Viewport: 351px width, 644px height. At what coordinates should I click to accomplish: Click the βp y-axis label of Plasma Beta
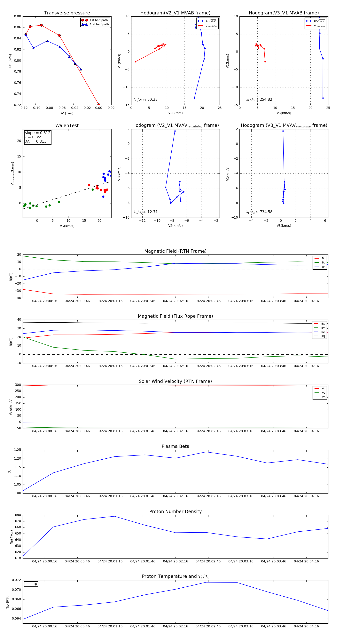10,471
